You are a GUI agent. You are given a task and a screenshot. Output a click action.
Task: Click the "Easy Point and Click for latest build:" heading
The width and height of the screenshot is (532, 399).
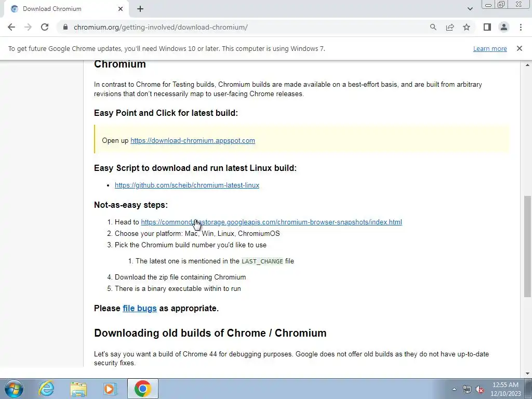[166, 113]
